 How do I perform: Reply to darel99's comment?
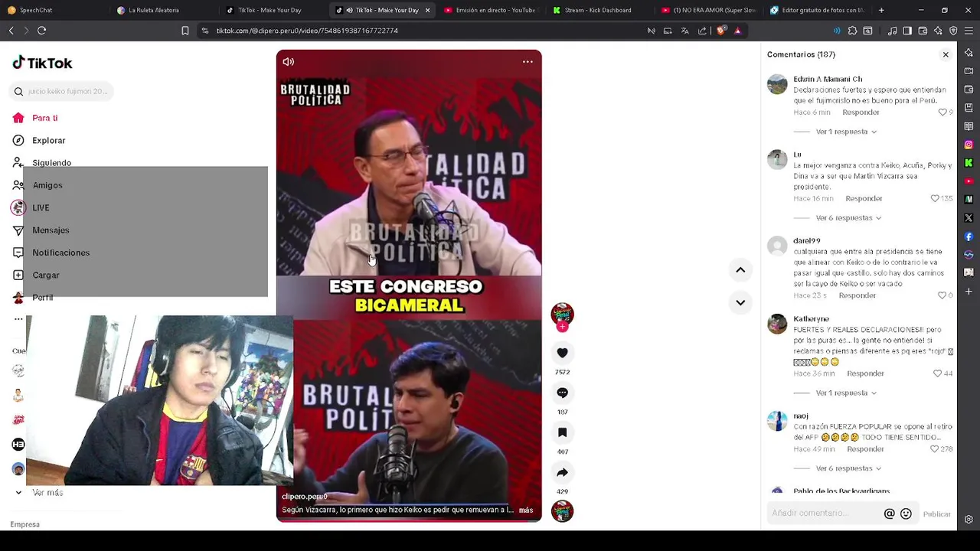pyautogui.click(x=857, y=295)
